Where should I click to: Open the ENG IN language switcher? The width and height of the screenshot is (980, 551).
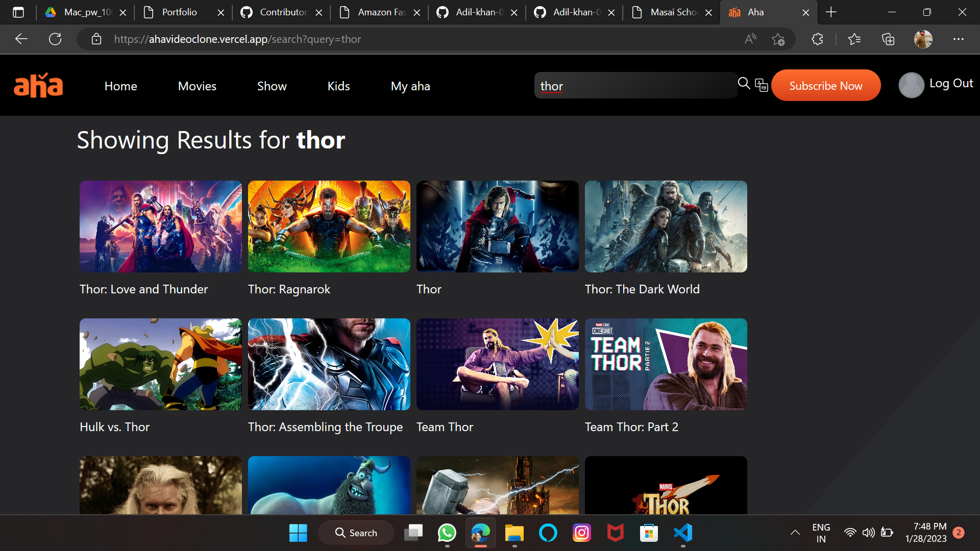pyautogui.click(x=821, y=532)
